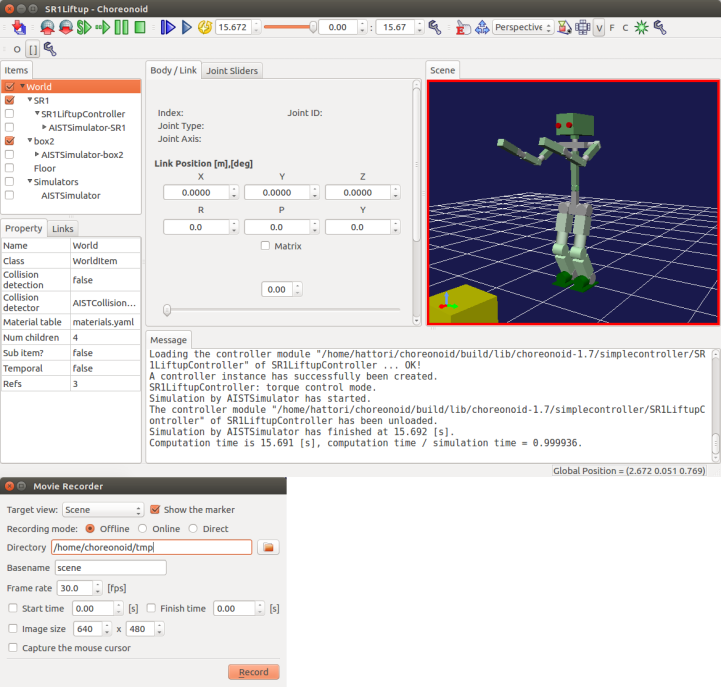Click the time slider handle in toolbar

tap(313, 27)
